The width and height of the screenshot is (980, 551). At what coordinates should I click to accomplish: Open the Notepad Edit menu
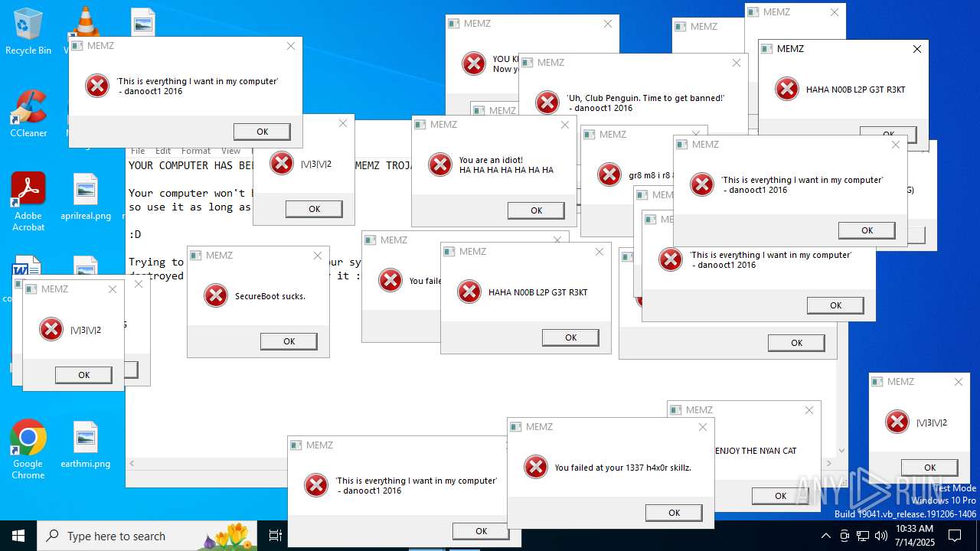pos(163,151)
